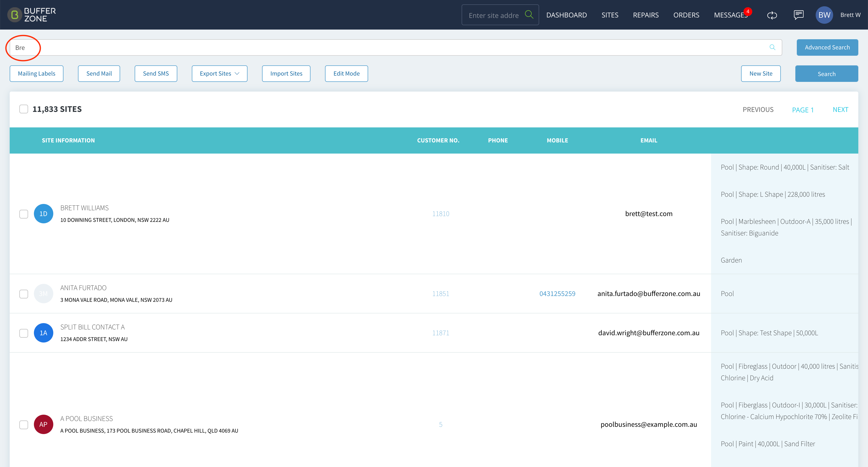The width and height of the screenshot is (868, 467).
Task: Open A Pool Business AP avatar badge
Action: 43,424
